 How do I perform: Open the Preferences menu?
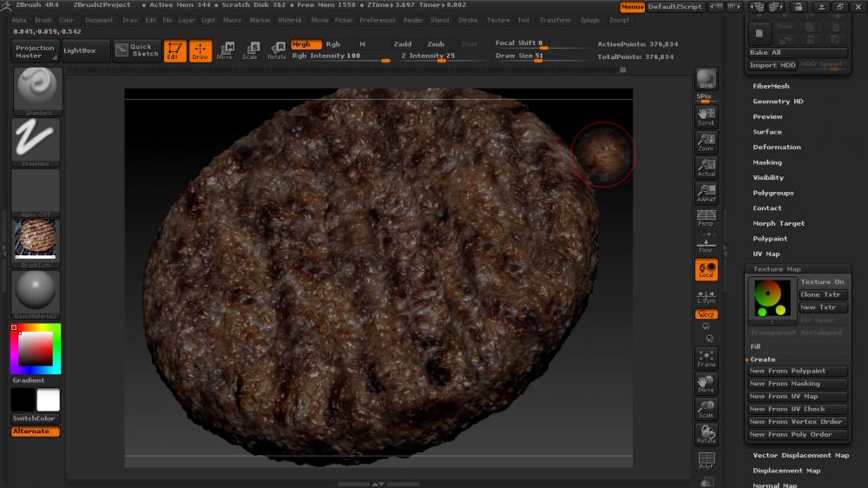click(x=378, y=20)
